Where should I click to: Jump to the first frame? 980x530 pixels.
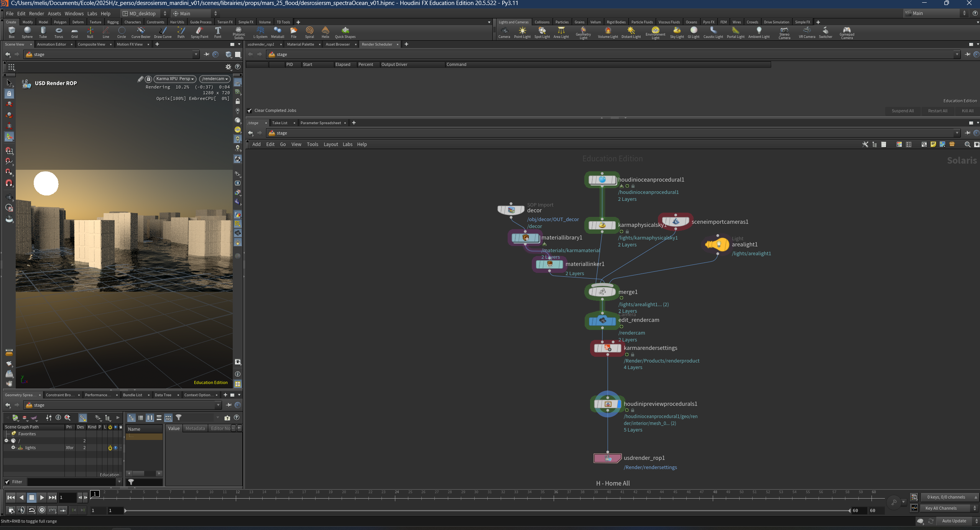coord(11,497)
